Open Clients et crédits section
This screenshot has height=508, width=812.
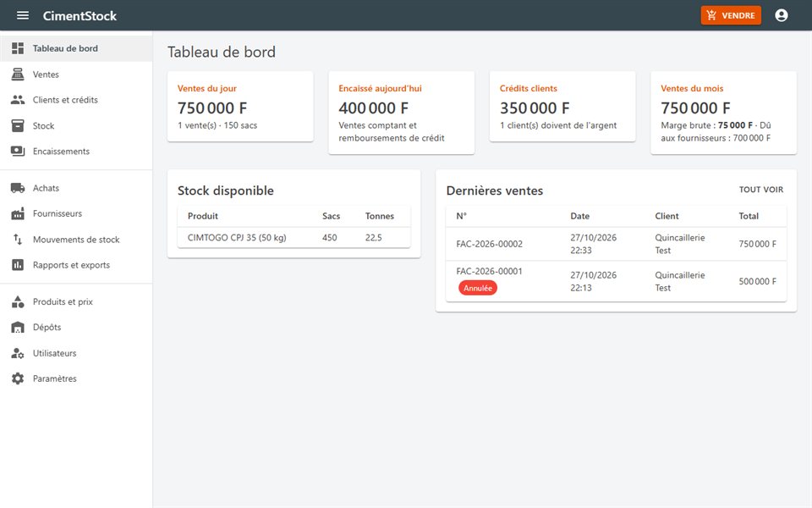click(x=76, y=100)
